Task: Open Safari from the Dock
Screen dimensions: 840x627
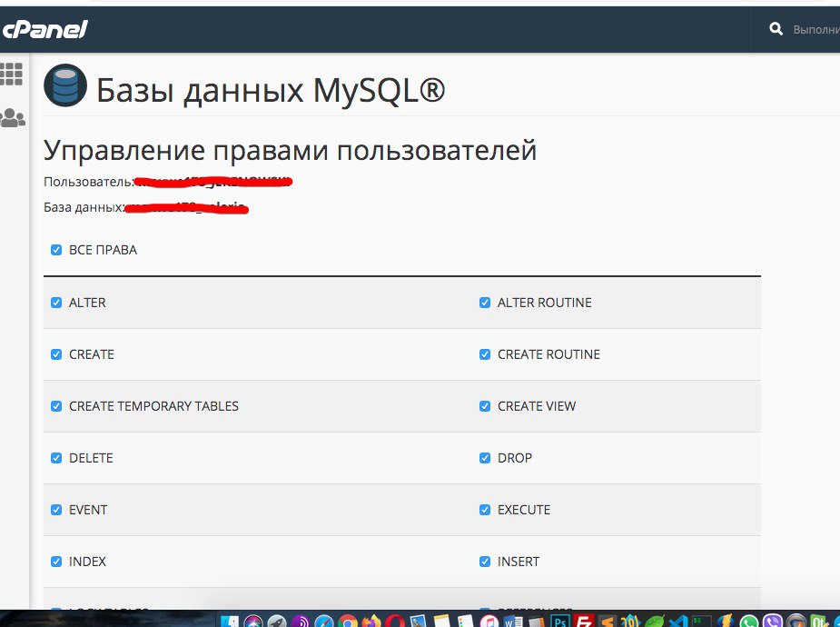Action: [324, 622]
